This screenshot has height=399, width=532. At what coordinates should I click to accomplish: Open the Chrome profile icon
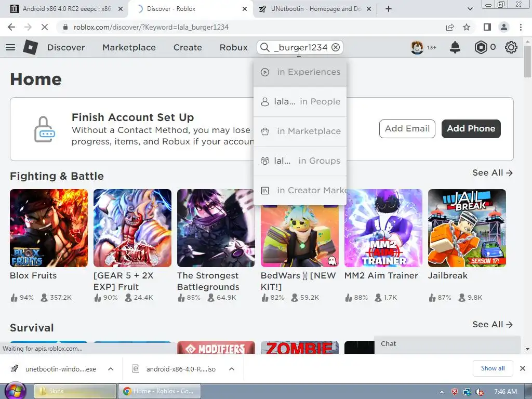coord(504,27)
